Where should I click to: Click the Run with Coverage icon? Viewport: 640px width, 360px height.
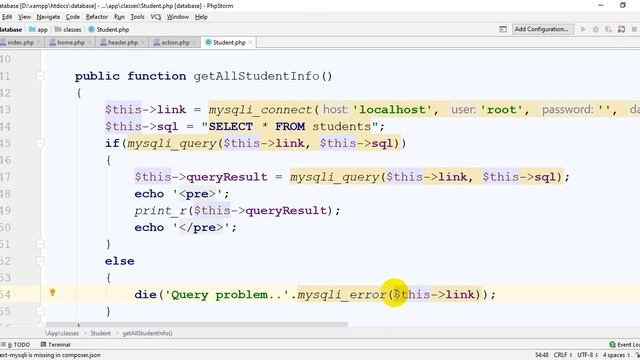[608, 29]
